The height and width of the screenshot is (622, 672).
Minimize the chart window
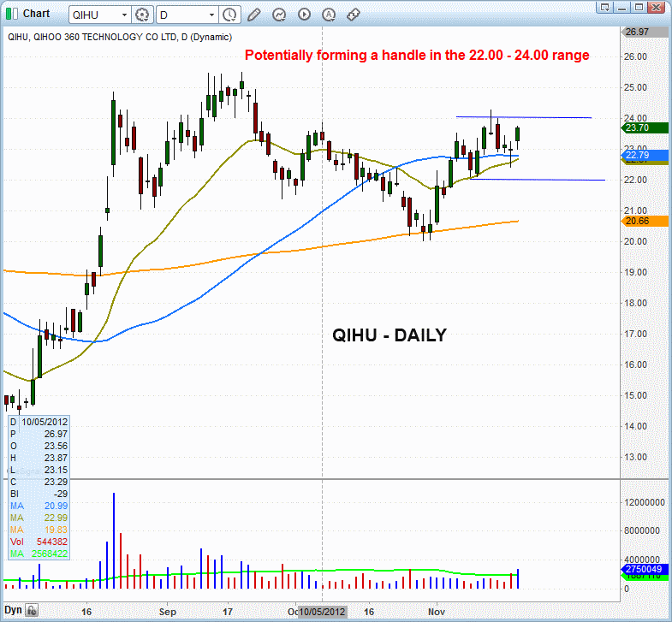(622, 8)
